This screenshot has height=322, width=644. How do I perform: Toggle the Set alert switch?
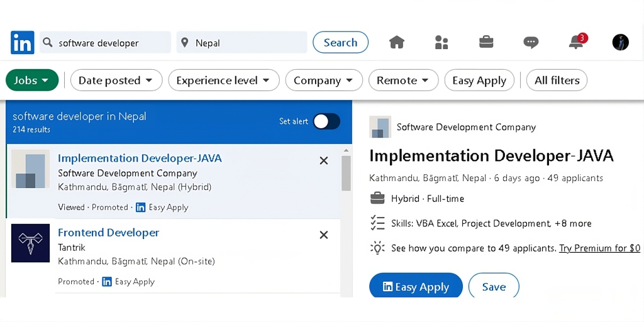pos(326,121)
